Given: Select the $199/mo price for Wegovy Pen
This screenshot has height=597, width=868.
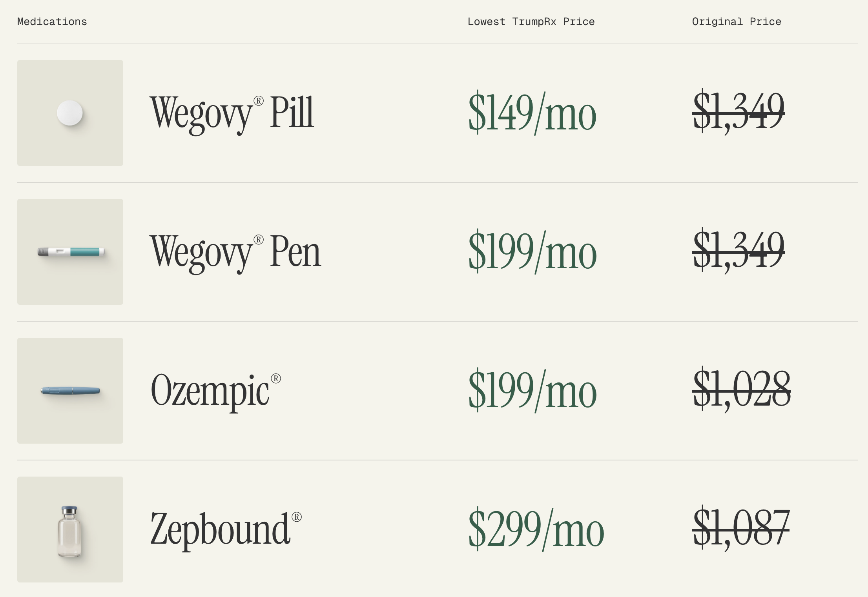Looking at the screenshot, I should [532, 252].
